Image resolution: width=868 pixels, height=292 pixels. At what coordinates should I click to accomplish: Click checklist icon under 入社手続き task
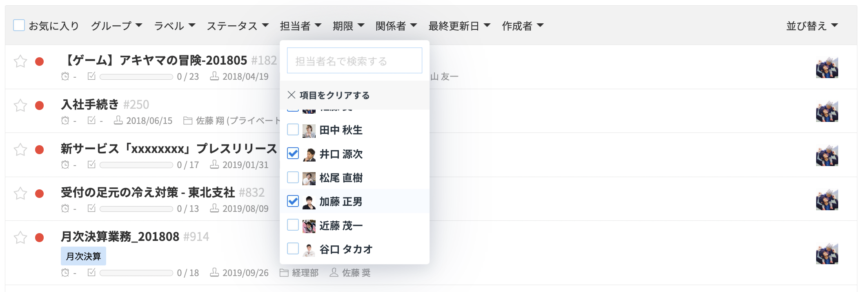(91, 120)
